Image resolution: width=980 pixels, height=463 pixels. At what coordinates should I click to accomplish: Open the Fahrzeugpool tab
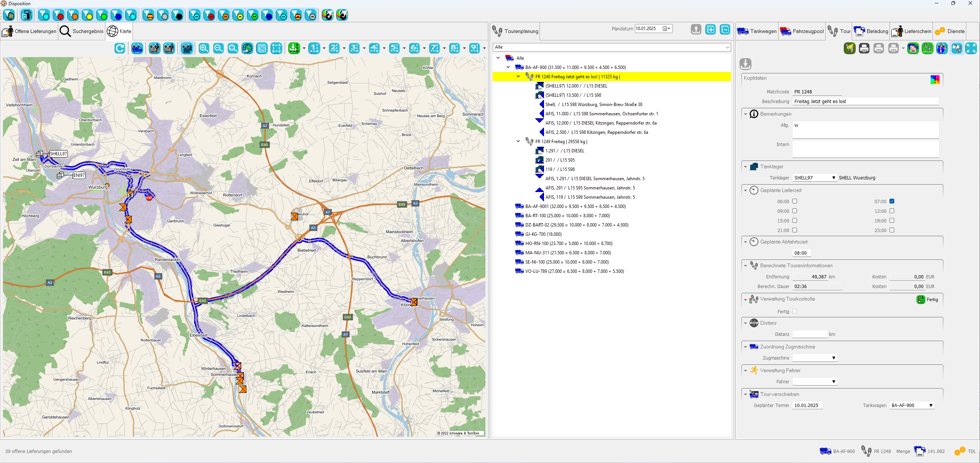coord(802,31)
